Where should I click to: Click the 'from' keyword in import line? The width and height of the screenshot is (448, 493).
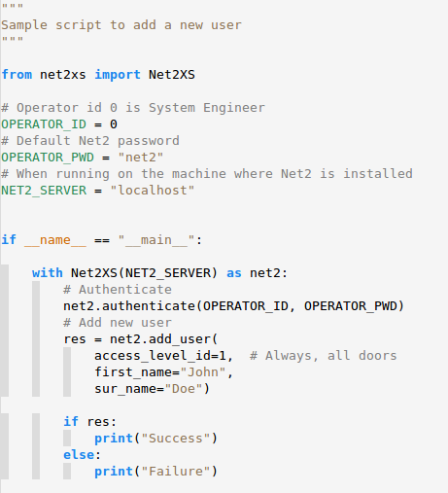[17, 75]
